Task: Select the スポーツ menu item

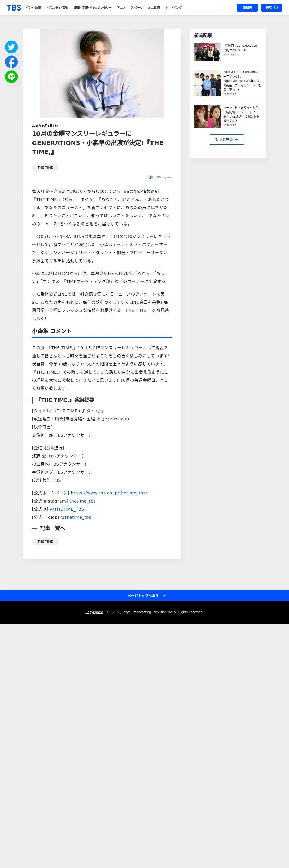Action: 137,7
